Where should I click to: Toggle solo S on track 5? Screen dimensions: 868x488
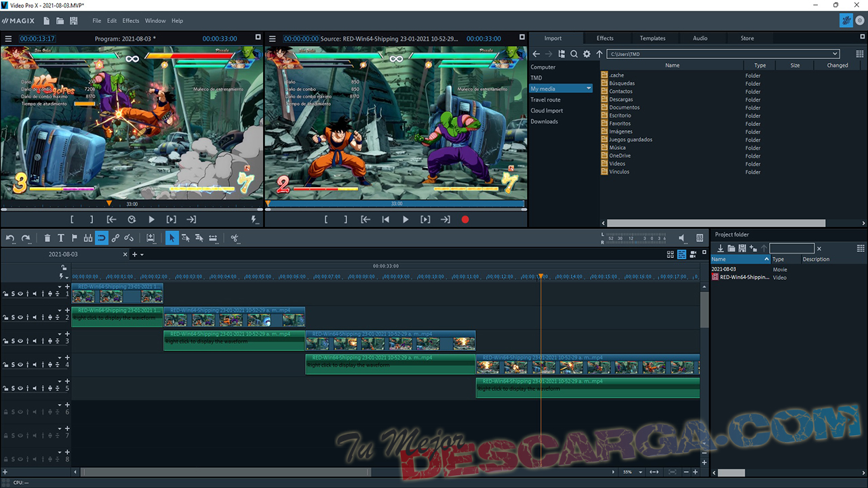tap(13, 388)
